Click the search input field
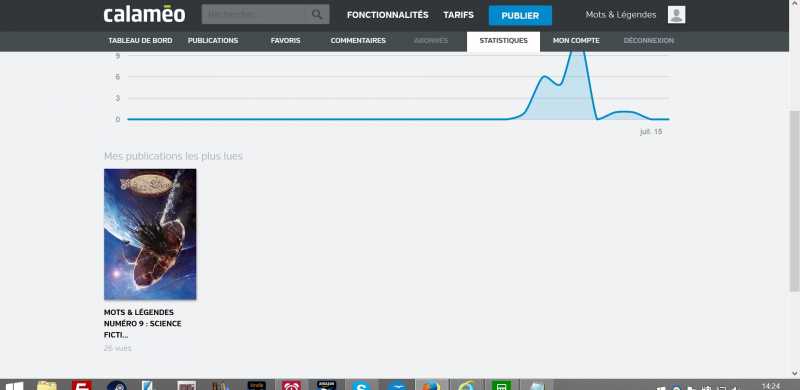The width and height of the screenshot is (800, 390). coord(256,14)
